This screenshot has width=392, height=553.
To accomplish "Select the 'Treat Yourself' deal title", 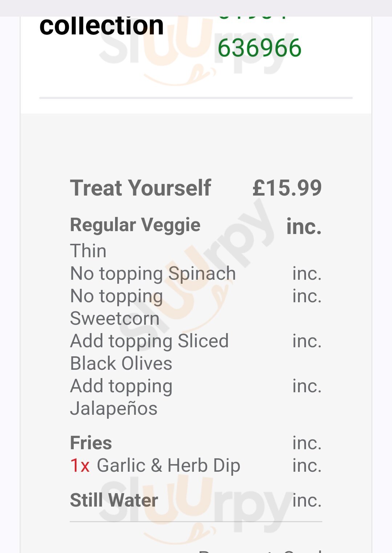I will [x=140, y=188].
